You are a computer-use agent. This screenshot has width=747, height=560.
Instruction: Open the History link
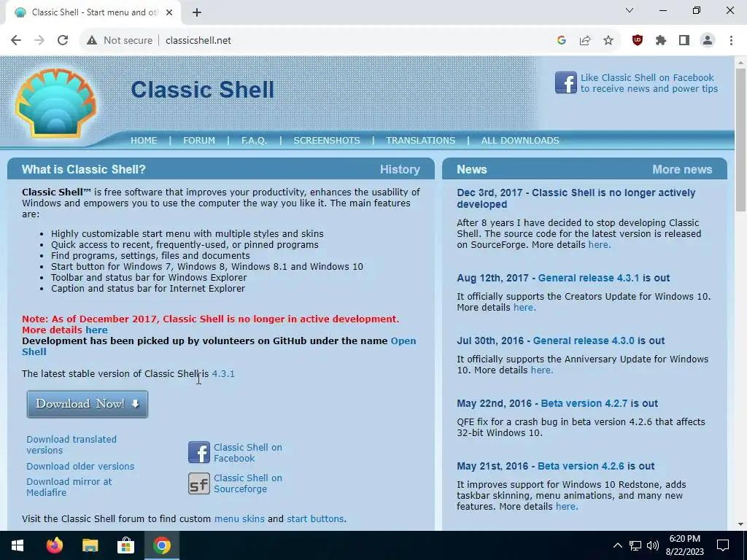(400, 169)
